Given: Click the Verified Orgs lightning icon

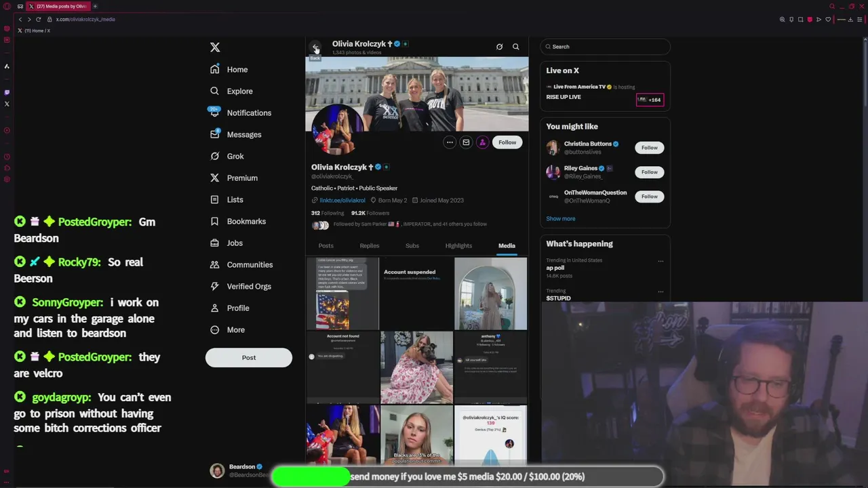Looking at the screenshot, I should click(x=214, y=286).
